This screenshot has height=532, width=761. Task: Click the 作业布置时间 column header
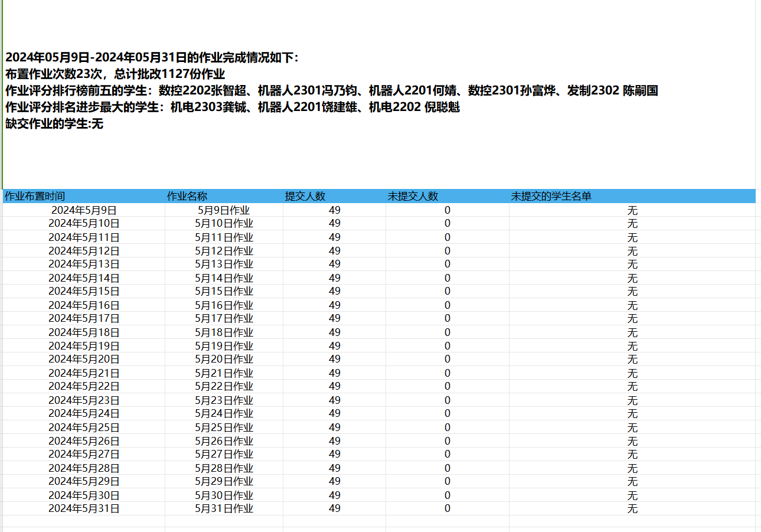click(35, 197)
